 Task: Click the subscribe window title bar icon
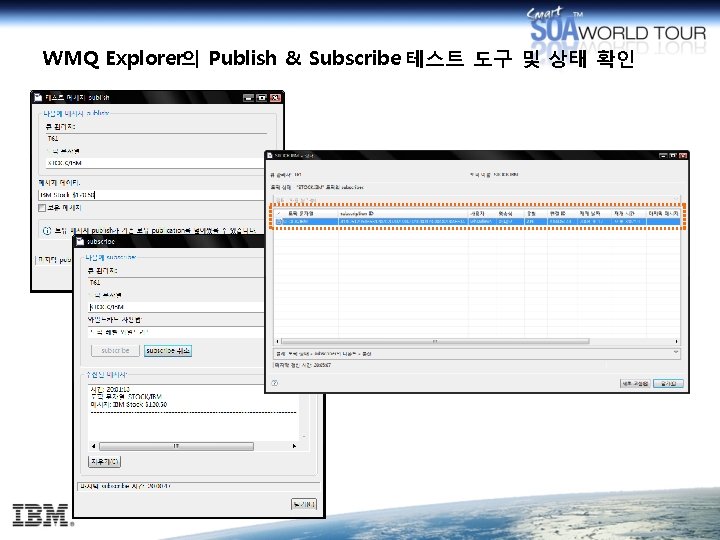pos(80,242)
